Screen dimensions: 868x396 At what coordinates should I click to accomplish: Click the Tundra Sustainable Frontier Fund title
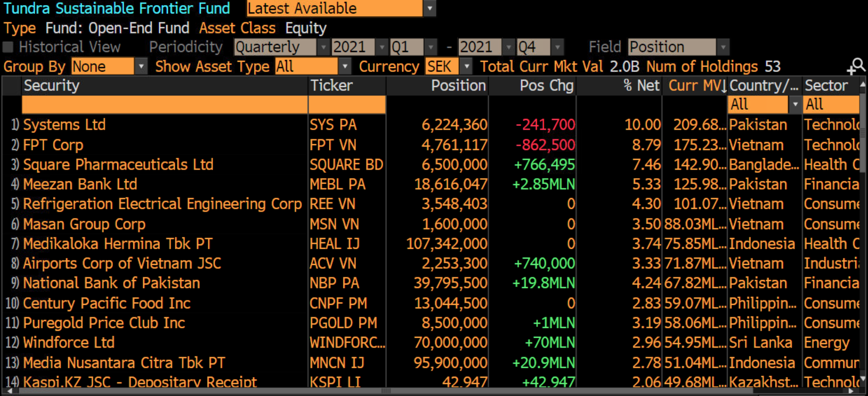(x=117, y=8)
